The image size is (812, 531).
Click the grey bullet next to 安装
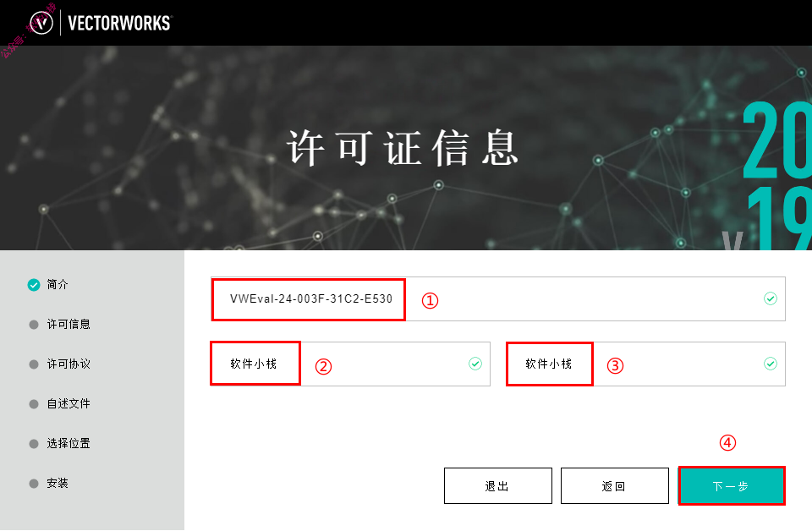[x=34, y=484]
